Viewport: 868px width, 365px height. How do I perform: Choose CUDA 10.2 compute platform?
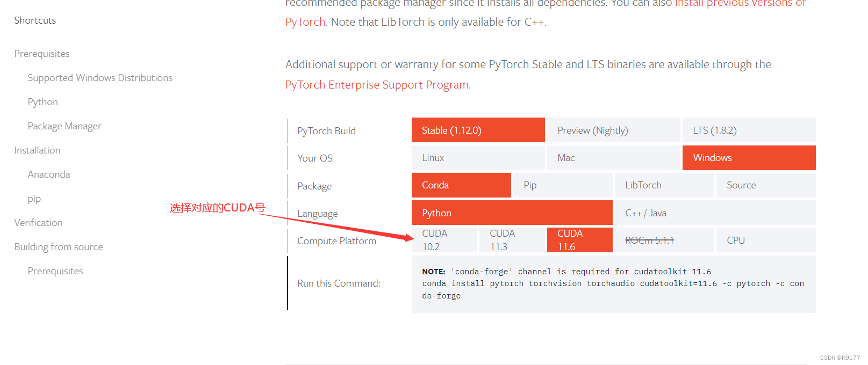(444, 240)
